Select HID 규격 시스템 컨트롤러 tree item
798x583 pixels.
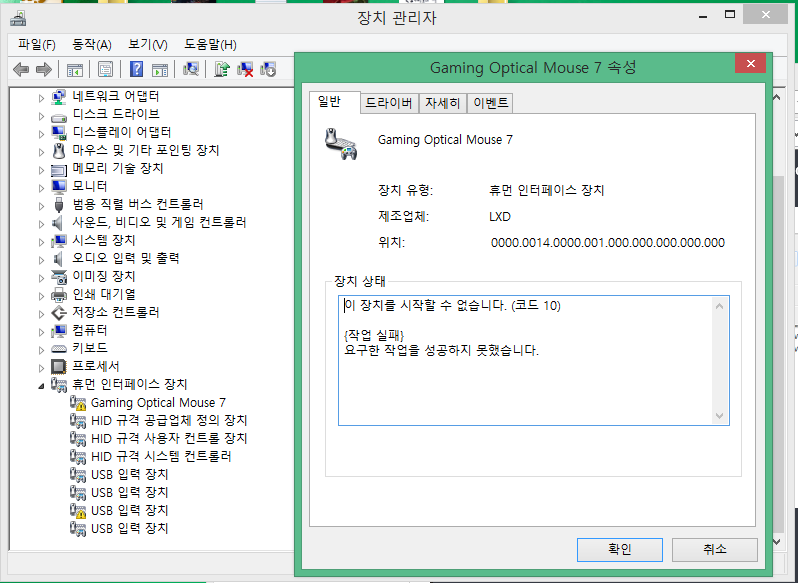point(161,456)
